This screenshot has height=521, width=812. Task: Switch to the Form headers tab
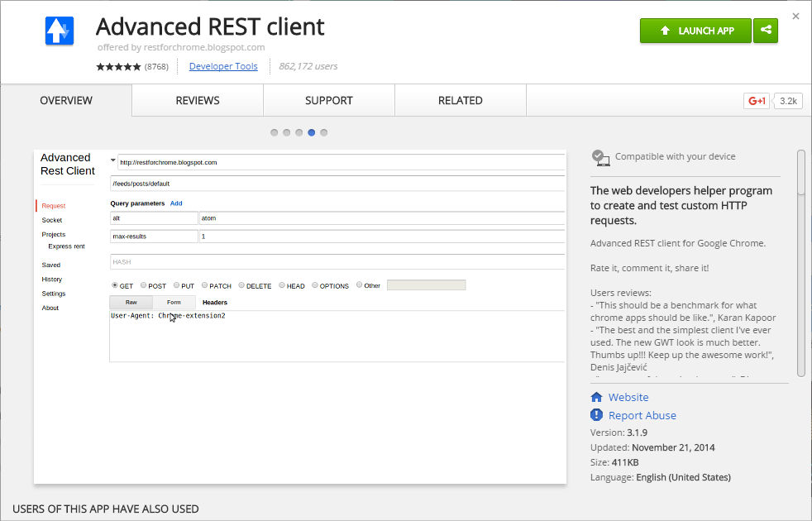click(174, 302)
